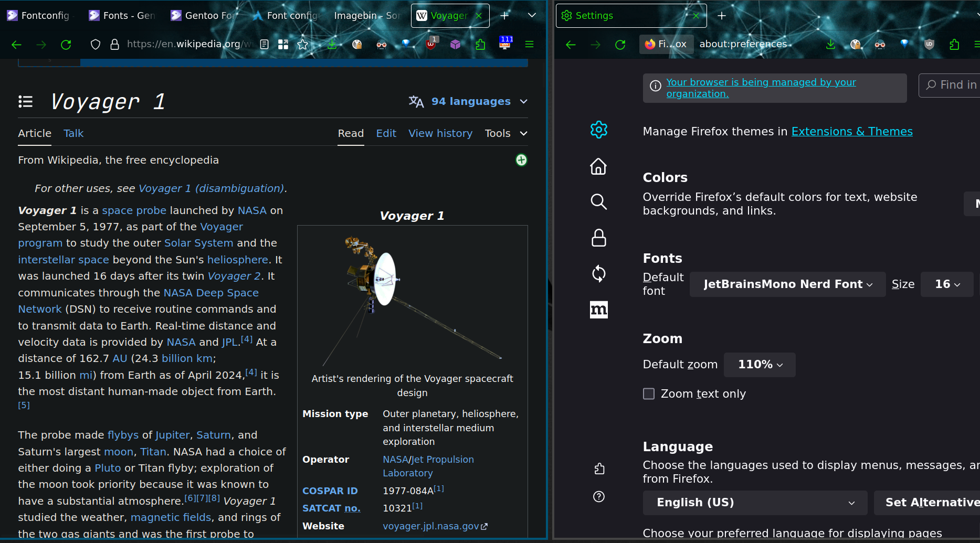The width and height of the screenshot is (980, 543).
Task: Reload the Settings window page
Action: 620,45
